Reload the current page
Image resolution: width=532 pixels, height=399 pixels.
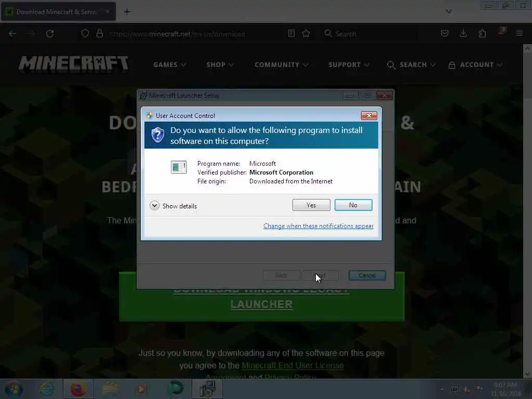click(50, 34)
